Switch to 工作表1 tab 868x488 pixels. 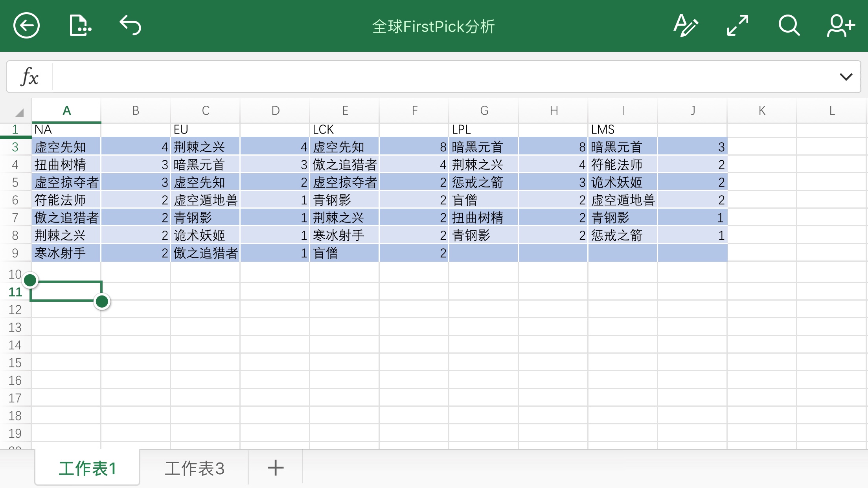pos(87,468)
